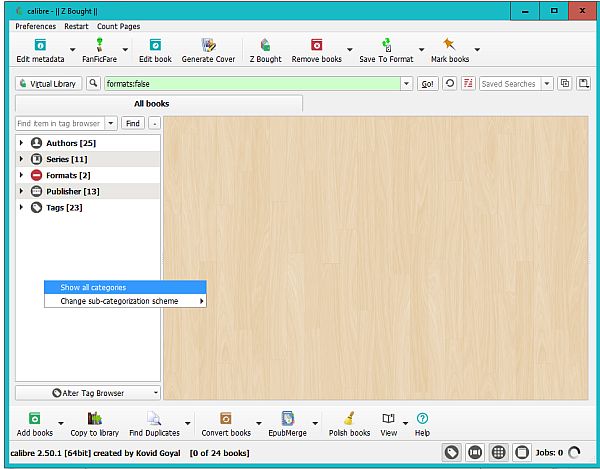
Task: Open tag browser find history dropdown
Action: pyautogui.click(x=111, y=123)
